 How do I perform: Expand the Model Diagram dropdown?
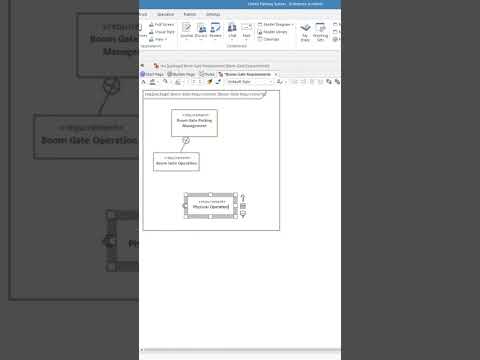276,25
